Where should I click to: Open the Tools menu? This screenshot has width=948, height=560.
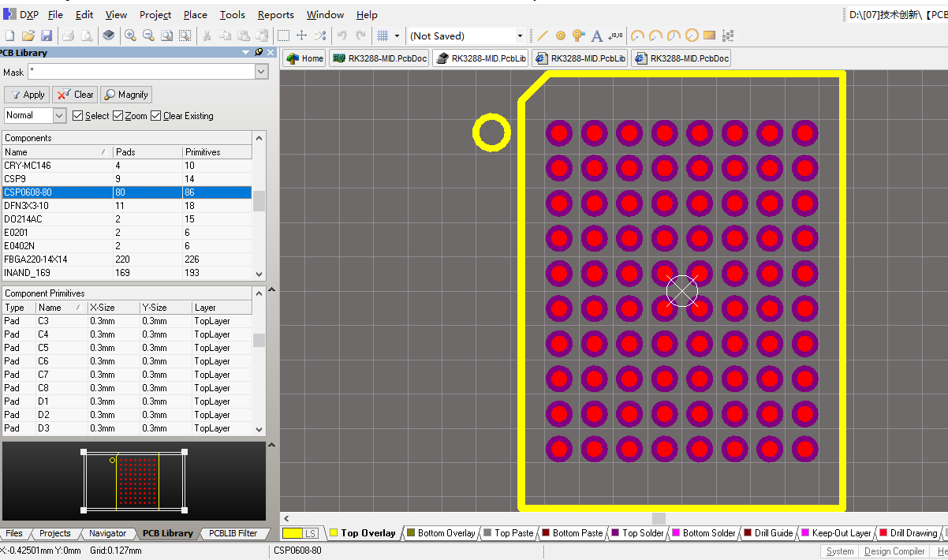click(232, 14)
